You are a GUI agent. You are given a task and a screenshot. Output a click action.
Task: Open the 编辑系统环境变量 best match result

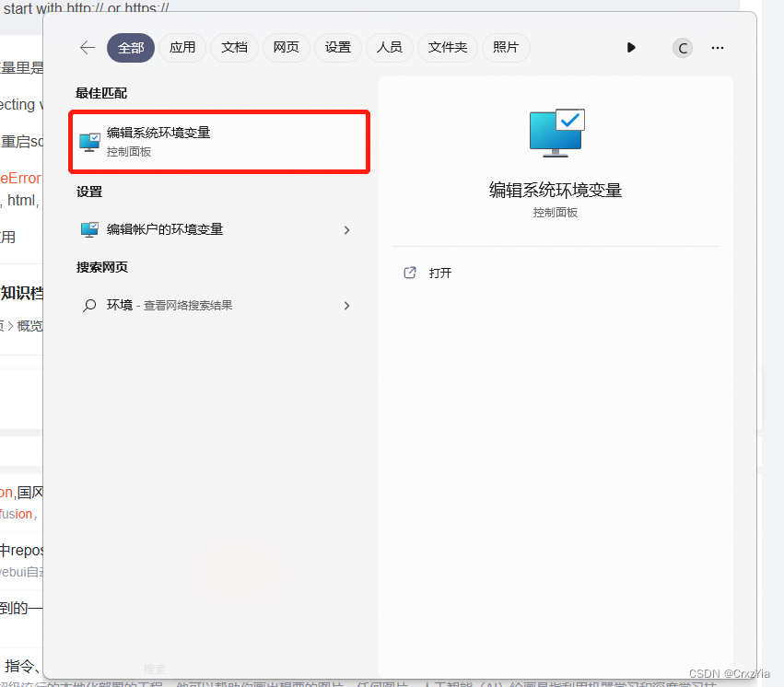[218, 142]
